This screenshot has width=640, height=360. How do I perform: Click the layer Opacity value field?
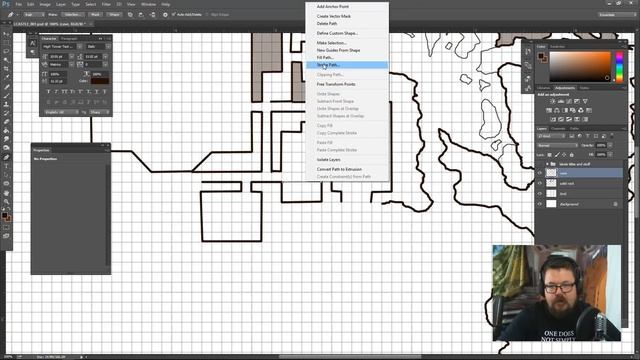601,145
